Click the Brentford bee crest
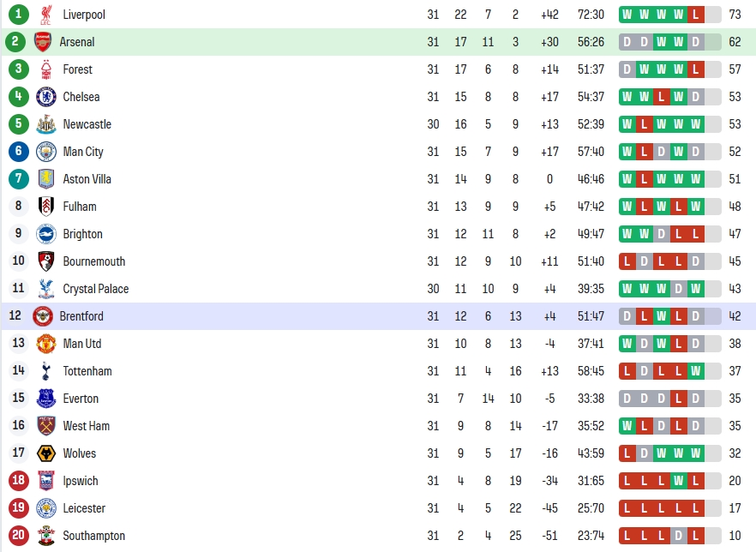756x552 pixels. [43, 316]
